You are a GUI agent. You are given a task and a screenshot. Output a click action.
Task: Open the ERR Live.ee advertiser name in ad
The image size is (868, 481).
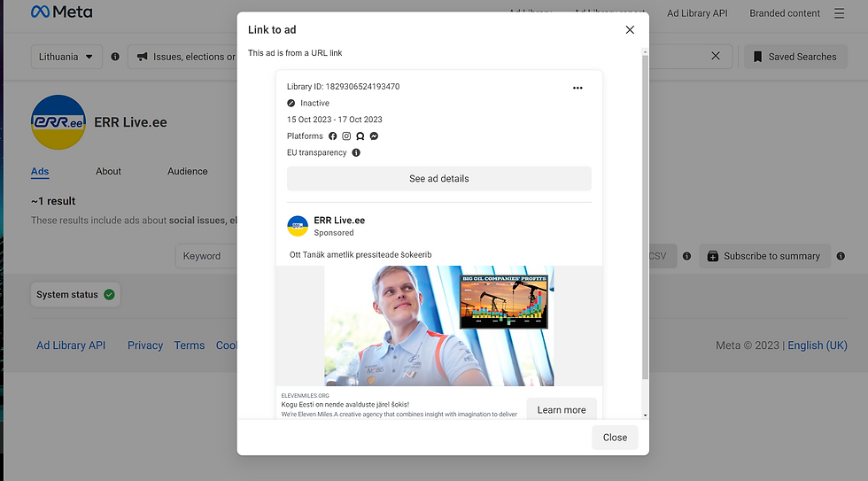point(339,221)
